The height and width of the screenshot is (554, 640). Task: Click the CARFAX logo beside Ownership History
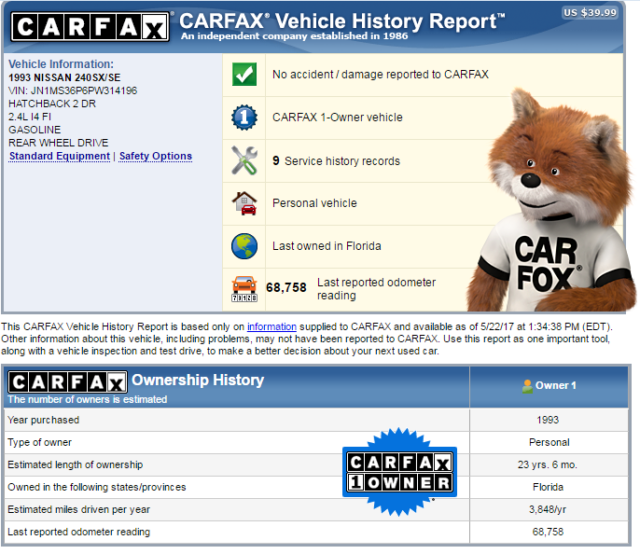pyautogui.click(x=67, y=382)
